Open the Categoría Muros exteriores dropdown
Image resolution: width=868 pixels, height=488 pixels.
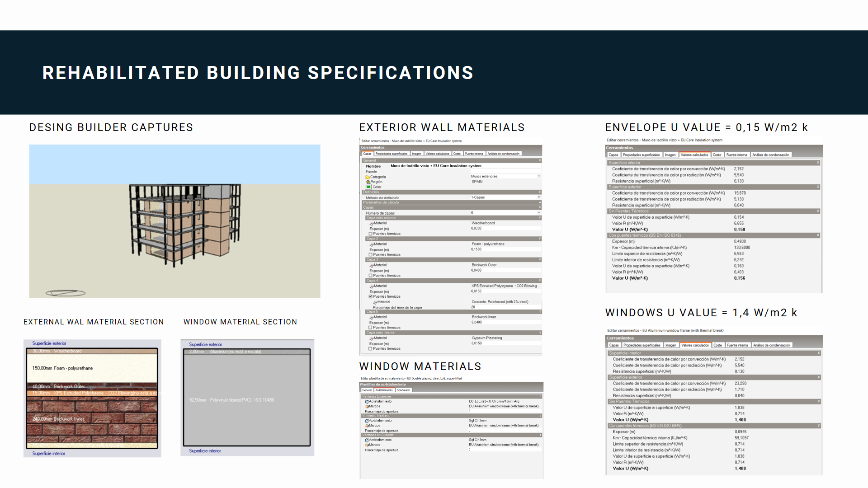click(539, 176)
